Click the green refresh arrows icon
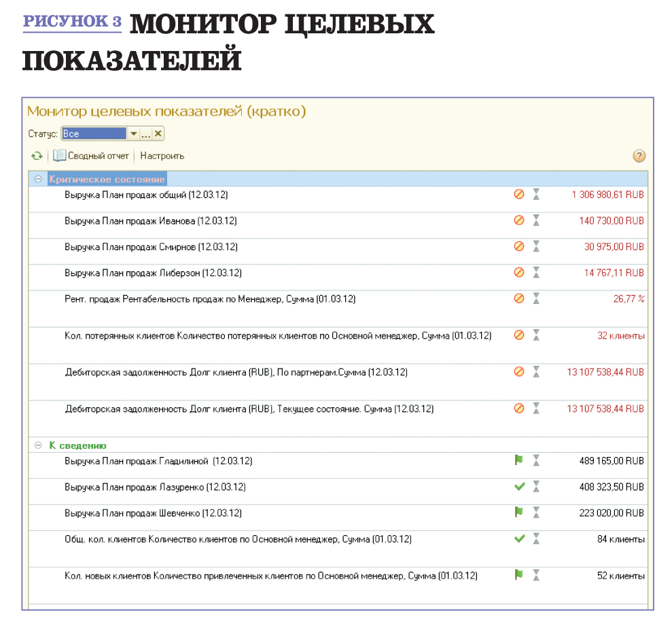Screen dimensions: 672x631 tap(37, 156)
